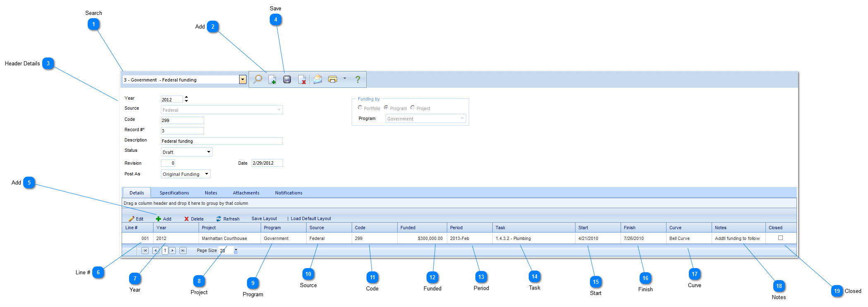The width and height of the screenshot is (868, 307).
Task: Click the Bell Curve cell
Action: pyautogui.click(x=689, y=238)
